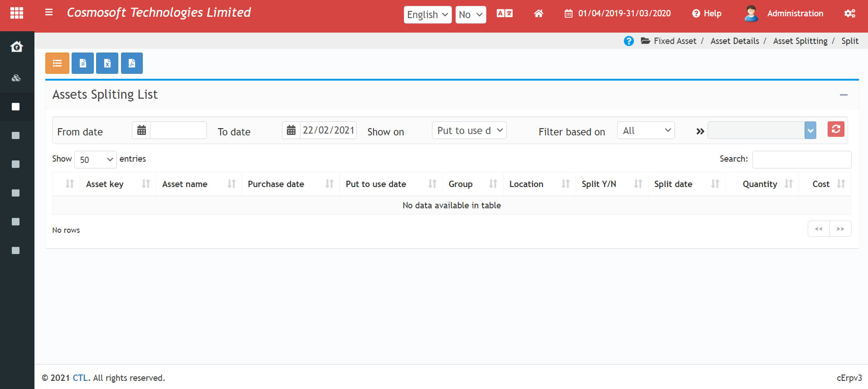Sort by Split Y/N column
Screen dimensions: 868x389
click(612, 184)
